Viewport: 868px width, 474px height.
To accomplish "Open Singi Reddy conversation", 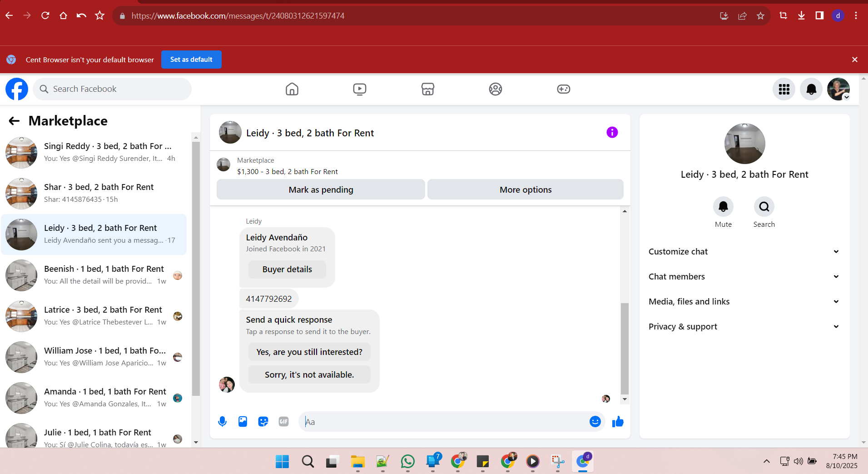I will click(94, 153).
